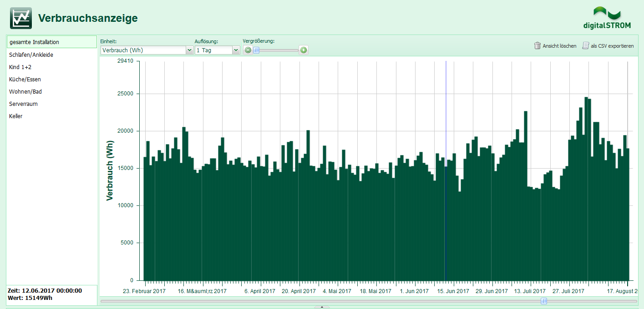Click the blue time cursor line in chart
The height and width of the screenshot is (309, 644).
pyautogui.click(x=446, y=170)
